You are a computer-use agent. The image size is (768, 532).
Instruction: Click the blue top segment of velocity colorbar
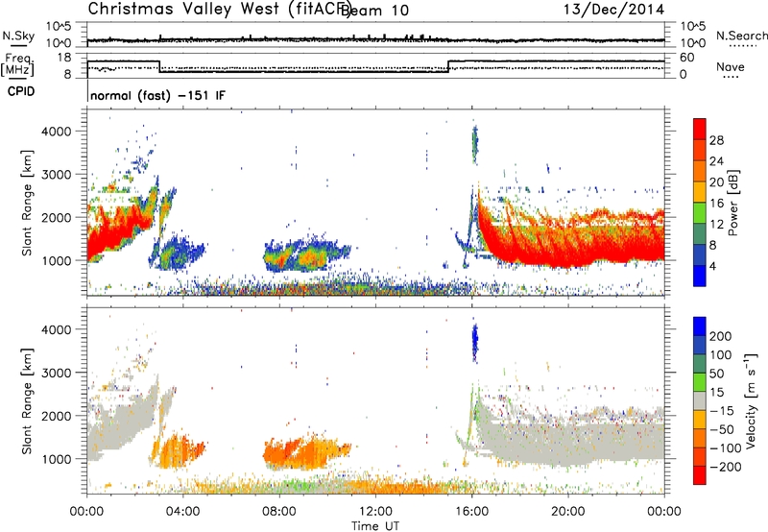point(700,326)
